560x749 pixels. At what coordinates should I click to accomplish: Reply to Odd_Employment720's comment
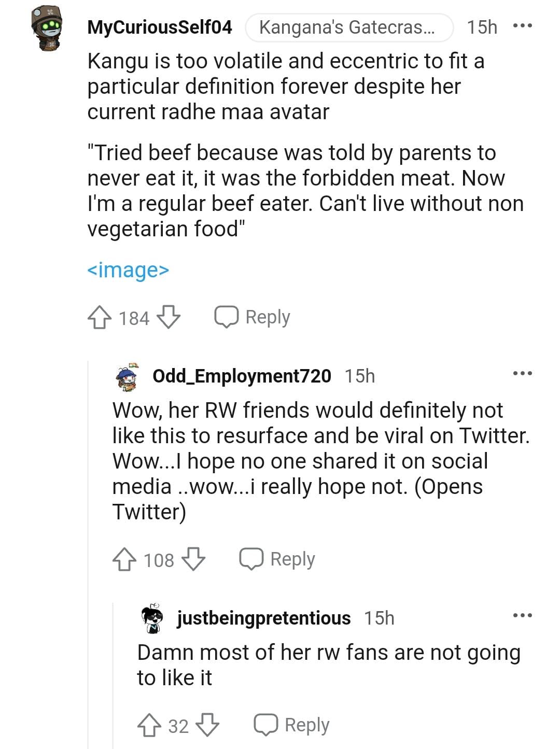[x=277, y=559]
